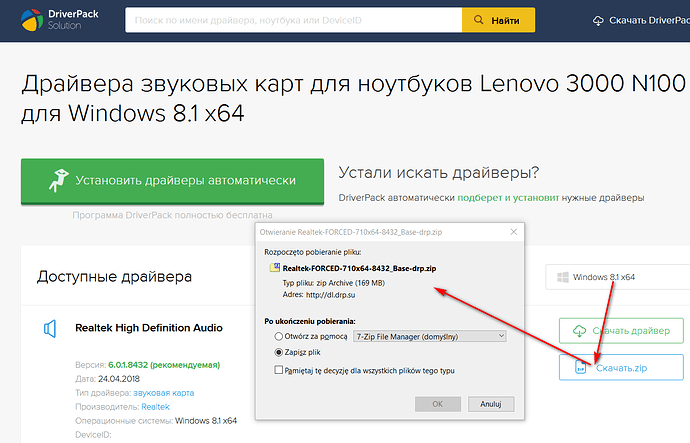This screenshot has width=690, height=443.
Task: Click the cloud download icon in the header
Action: [598, 20]
